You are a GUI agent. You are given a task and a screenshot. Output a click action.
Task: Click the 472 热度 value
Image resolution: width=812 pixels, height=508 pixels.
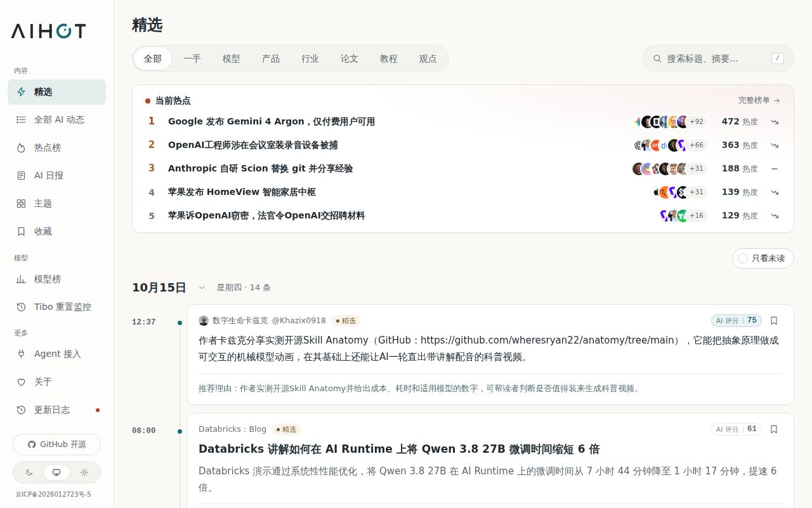[740, 122]
